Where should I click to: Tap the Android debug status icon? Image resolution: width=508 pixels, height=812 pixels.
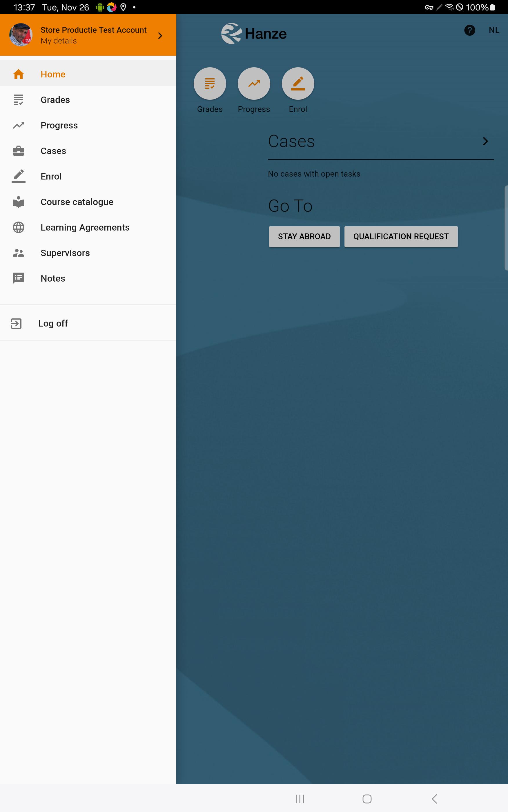pos(100,7)
